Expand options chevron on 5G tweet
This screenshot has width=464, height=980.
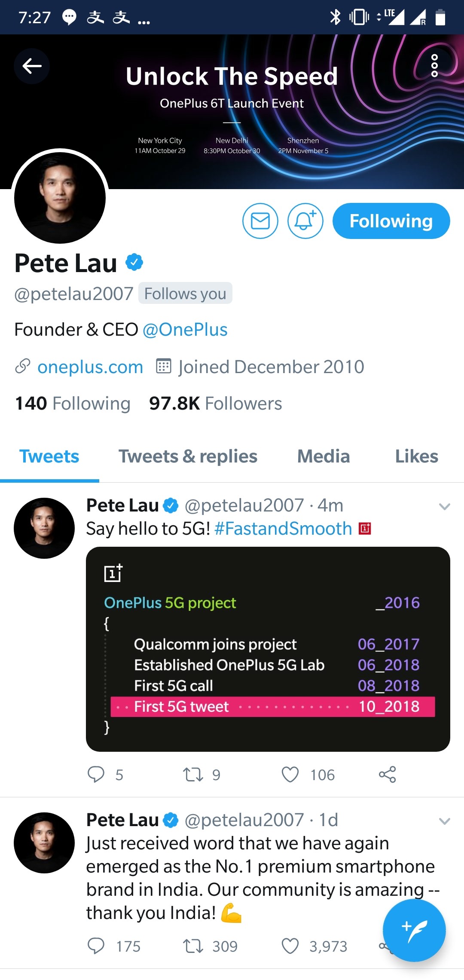coord(444,507)
